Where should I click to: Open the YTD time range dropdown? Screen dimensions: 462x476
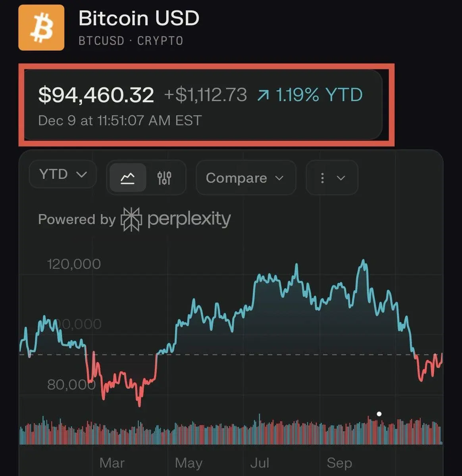point(63,174)
